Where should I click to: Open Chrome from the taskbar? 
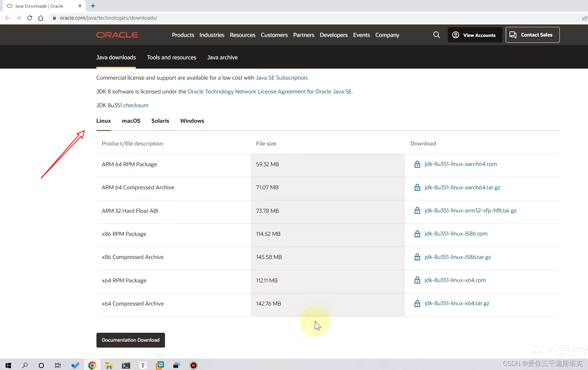92,365
